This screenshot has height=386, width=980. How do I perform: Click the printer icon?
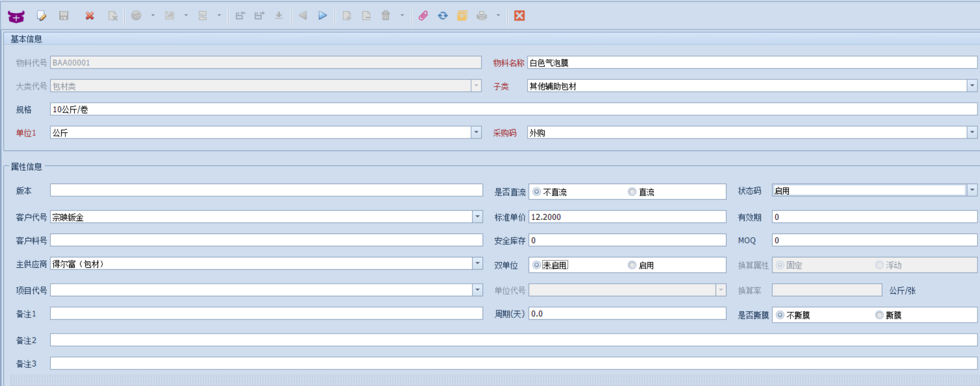coord(482,16)
